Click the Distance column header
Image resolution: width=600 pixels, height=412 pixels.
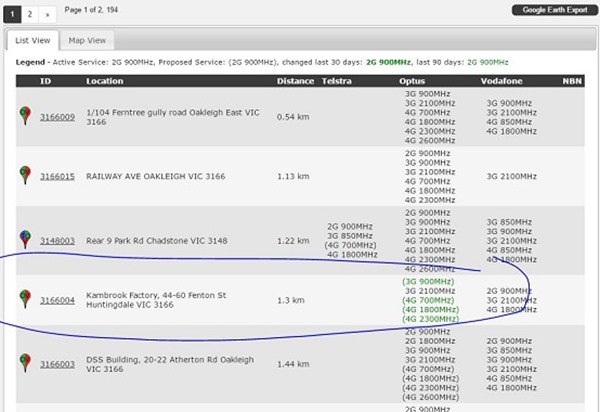click(x=295, y=81)
